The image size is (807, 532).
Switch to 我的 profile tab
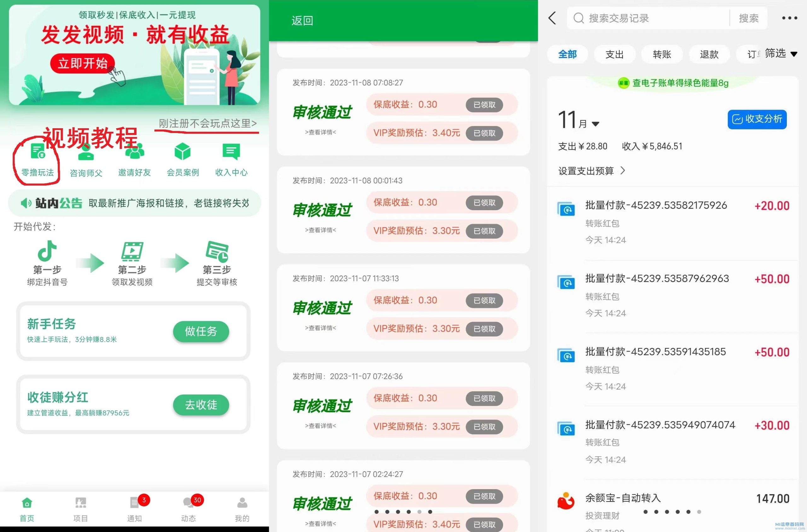click(242, 509)
